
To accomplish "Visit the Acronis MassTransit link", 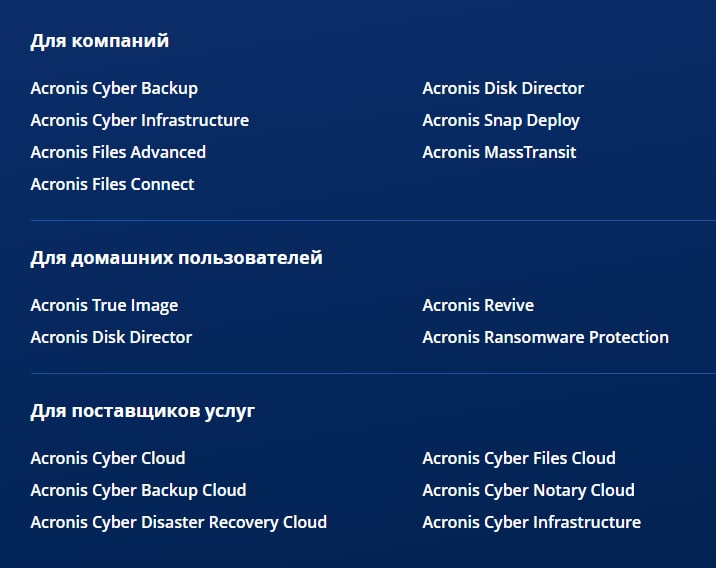I will click(x=499, y=152).
